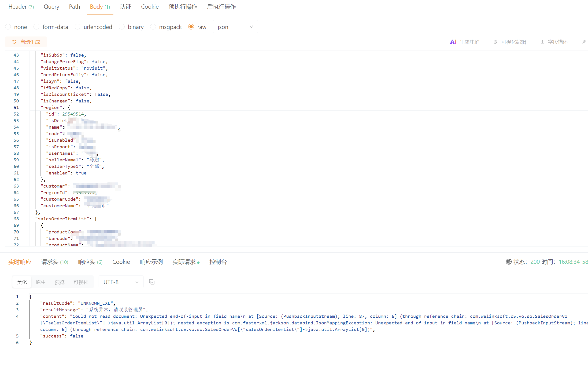Open the 控制台 tab

pos(218,262)
